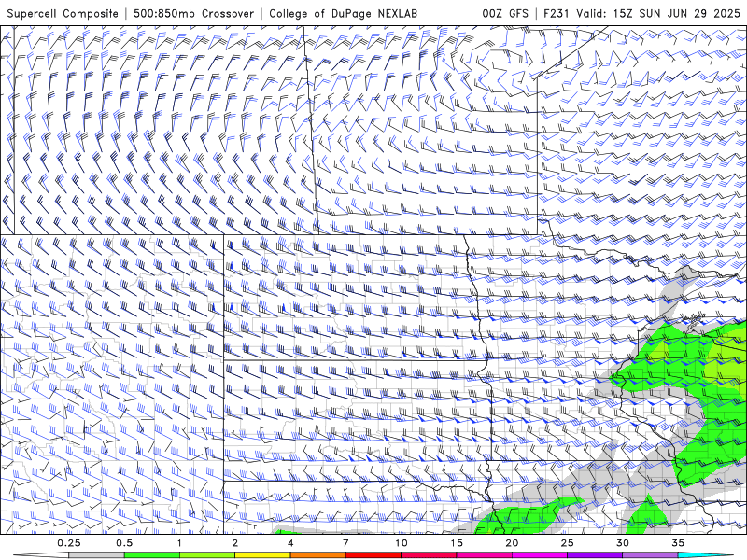The image size is (747, 560).
Task: Click the "Supercell Composite" title text
Action: coord(63,13)
